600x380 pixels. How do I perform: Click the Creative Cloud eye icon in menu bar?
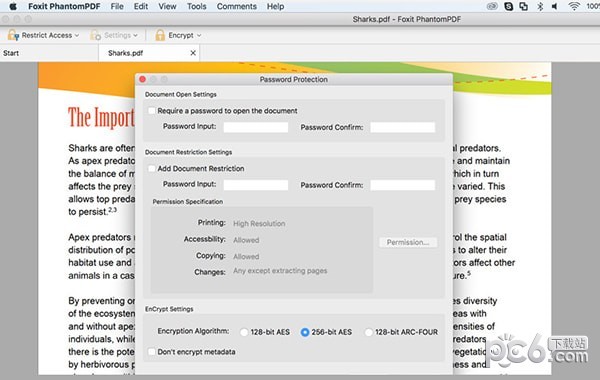(x=492, y=7)
